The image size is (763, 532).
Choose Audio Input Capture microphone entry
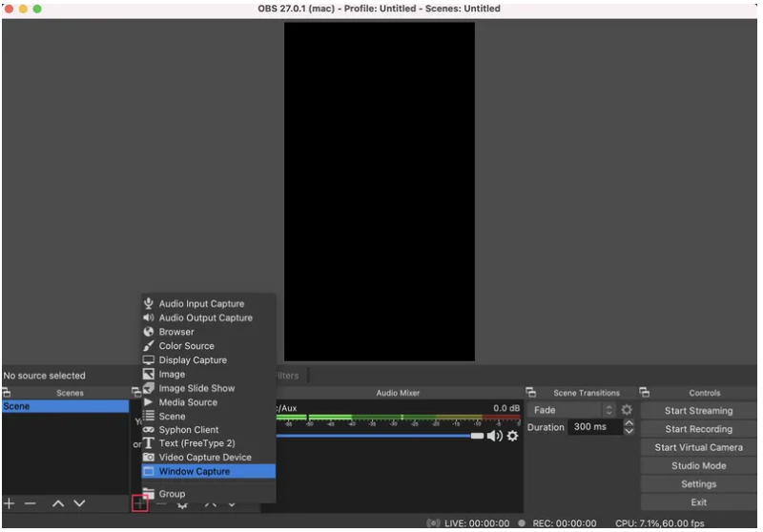coord(208,303)
